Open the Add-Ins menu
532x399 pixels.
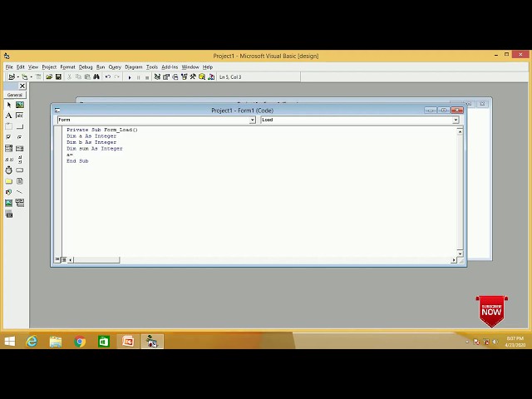pos(170,67)
